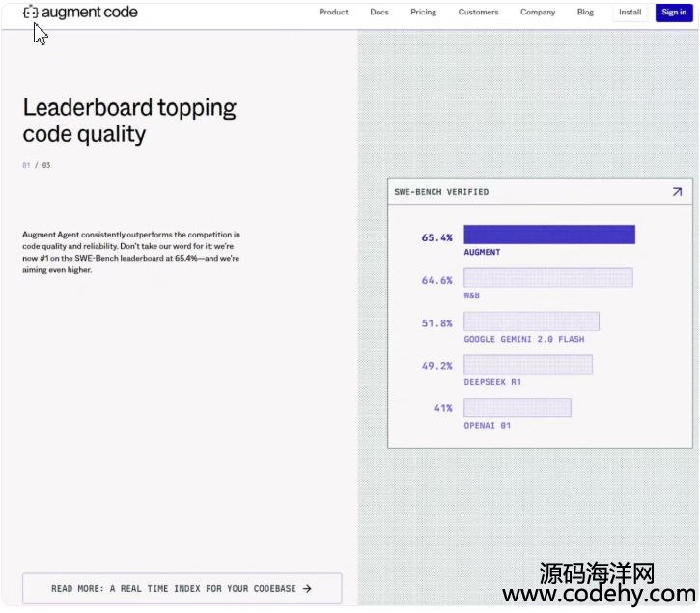Open SWE-Bench Verified external link arrow
Viewport: 700px width, 613px height.
tap(677, 192)
